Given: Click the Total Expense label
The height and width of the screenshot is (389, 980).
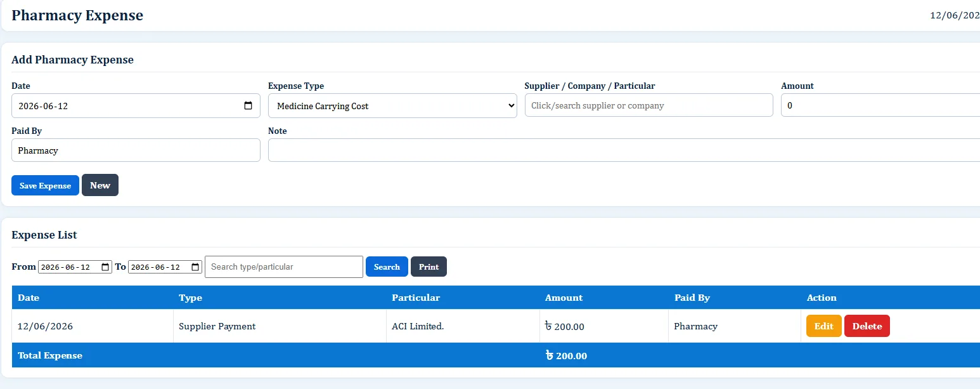Looking at the screenshot, I should pyautogui.click(x=50, y=355).
